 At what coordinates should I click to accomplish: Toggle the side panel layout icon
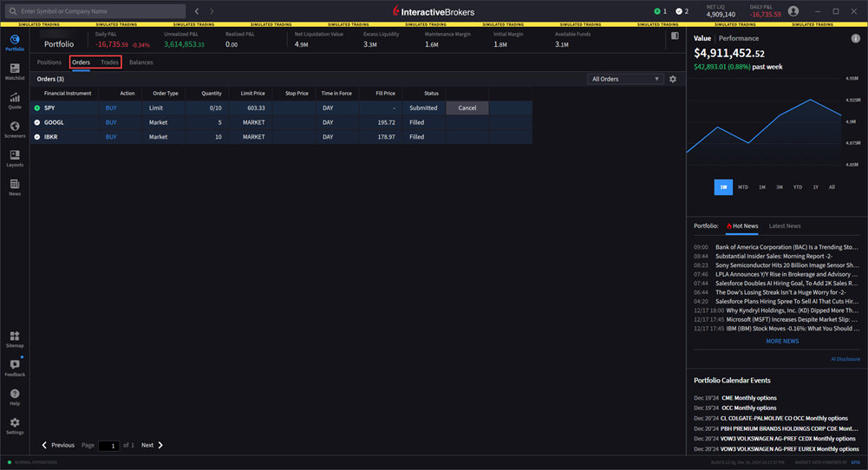(x=675, y=36)
